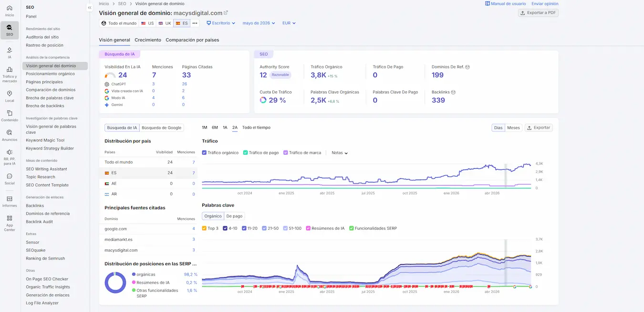Open the Tráfico y mercado sidebar icon
Screen dimensions: 644x312
[x=10, y=74]
